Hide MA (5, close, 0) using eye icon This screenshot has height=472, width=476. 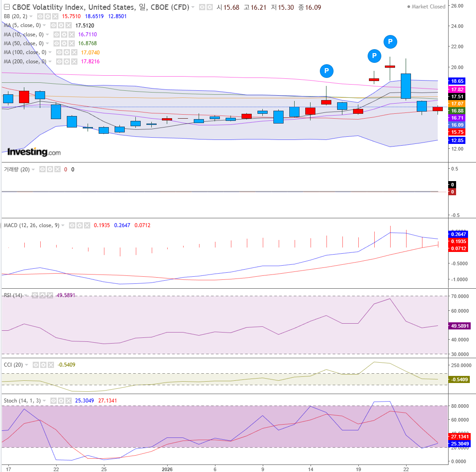click(x=54, y=26)
